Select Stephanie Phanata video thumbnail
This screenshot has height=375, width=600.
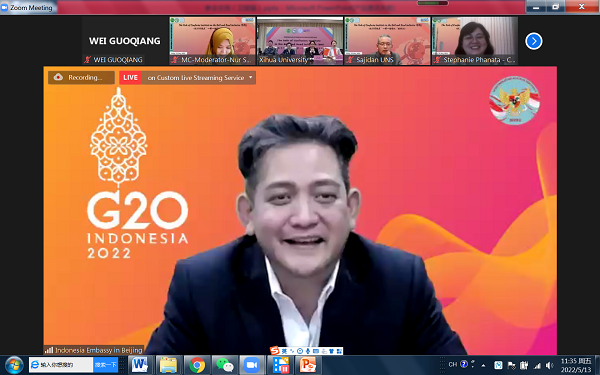click(474, 41)
